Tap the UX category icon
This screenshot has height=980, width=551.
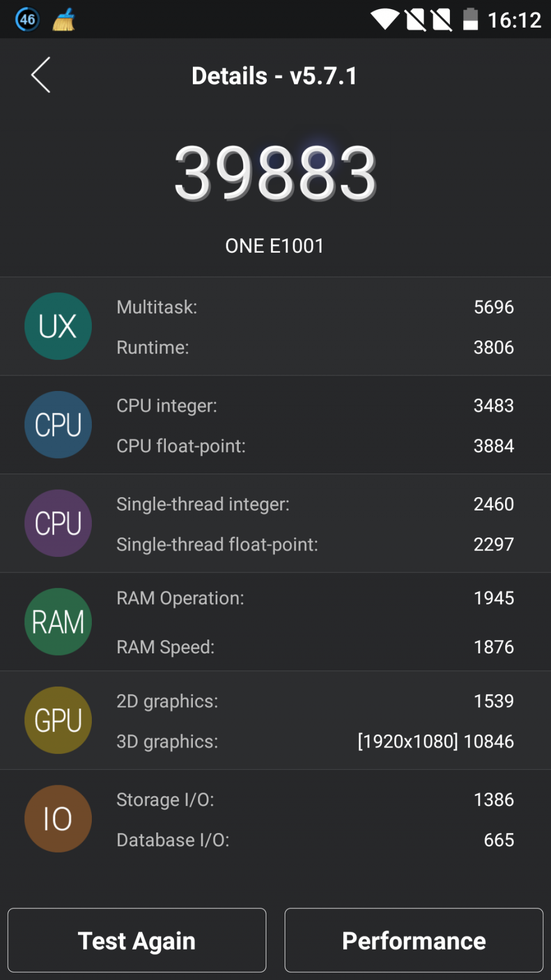coord(57,326)
